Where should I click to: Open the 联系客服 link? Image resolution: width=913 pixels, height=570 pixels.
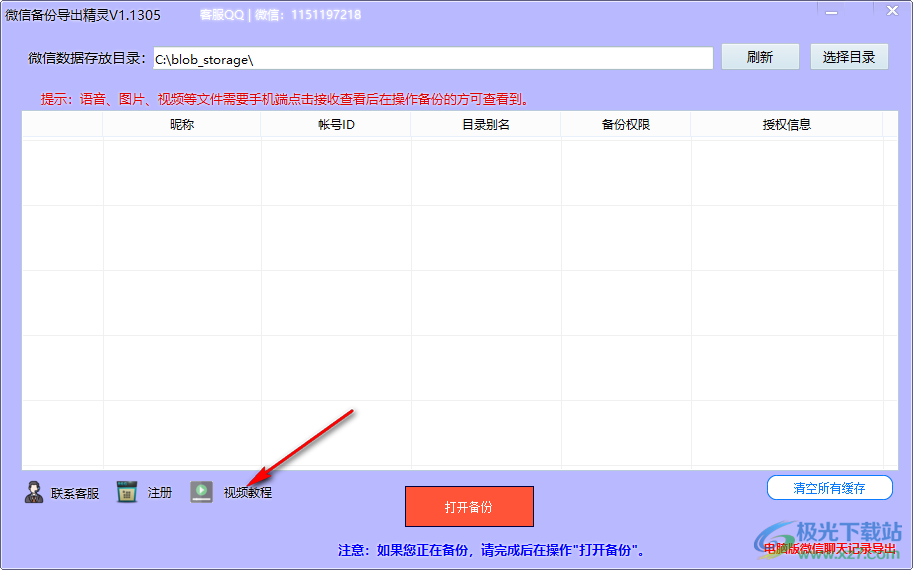75,493
